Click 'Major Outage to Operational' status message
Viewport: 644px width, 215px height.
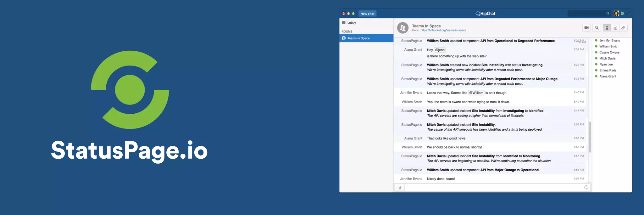483,170
